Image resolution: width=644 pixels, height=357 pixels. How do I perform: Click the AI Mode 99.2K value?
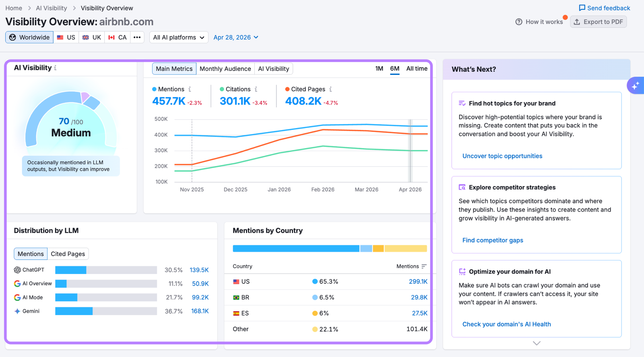coord(200,297)
